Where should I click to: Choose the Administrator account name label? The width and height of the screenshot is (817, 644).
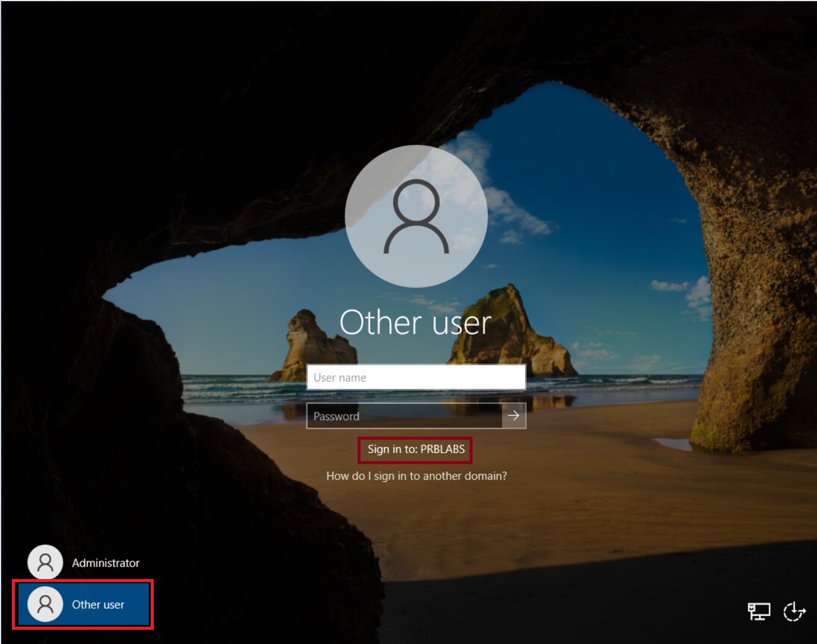click(x=105, y=563)
